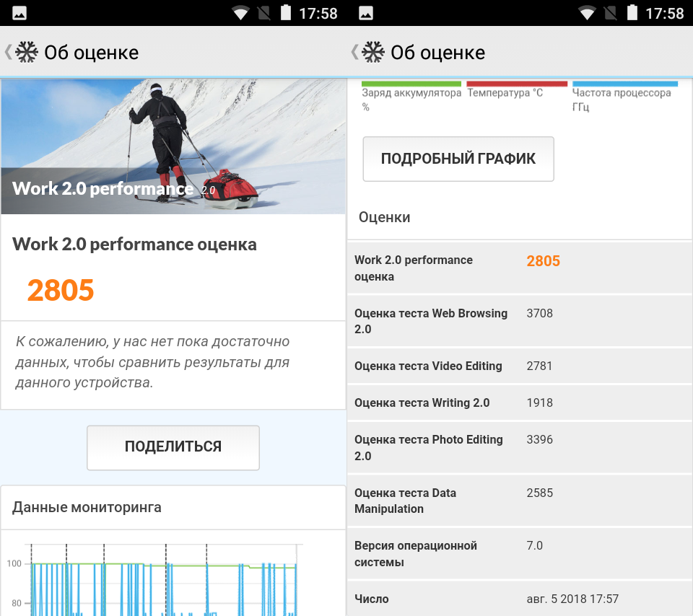This screenshot has height=616, width=693.
Task: Tap the Данные мониторинга chart
Action: pos(162,577)
